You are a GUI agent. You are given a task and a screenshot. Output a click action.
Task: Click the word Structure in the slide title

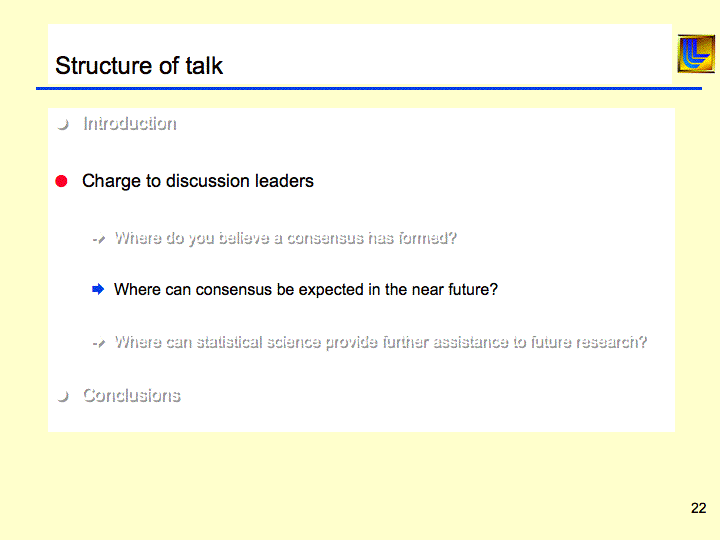click(97, 66)
